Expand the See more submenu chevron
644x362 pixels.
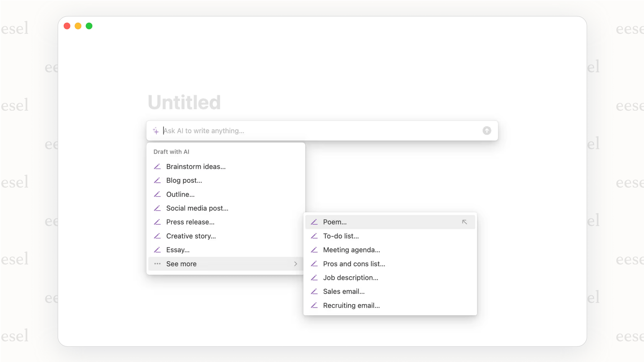tap(295, 264)
